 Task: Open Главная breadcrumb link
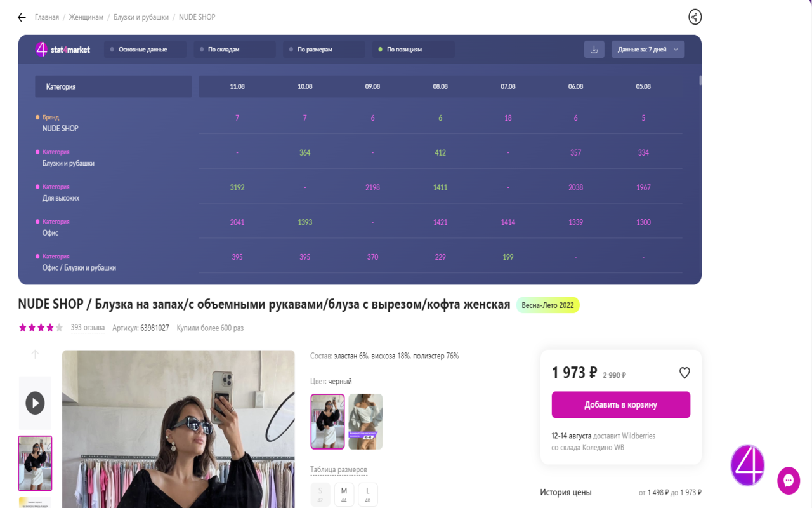click(47, 17)
